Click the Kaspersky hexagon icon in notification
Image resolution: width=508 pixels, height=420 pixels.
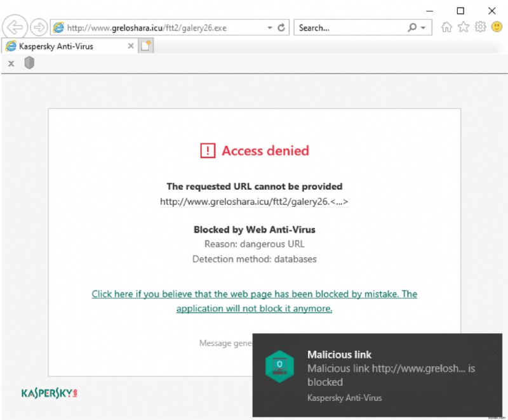pyautogui.click(x=280, y=365)
